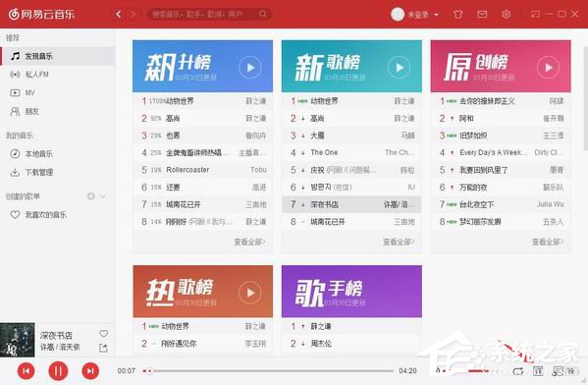Mute with the volume icon
Image resolution: width=588 pixels, height=385 pixels.
pyautogui.click(x=437, y=371)
